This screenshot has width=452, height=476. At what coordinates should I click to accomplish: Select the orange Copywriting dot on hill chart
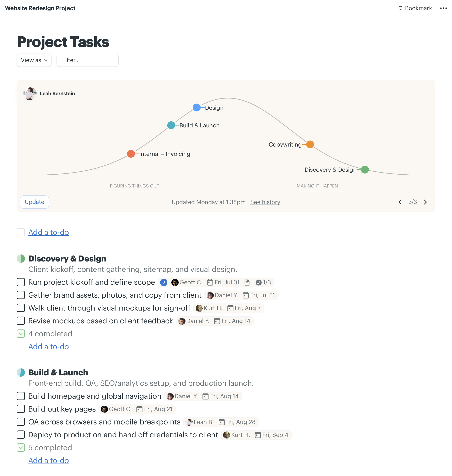[310, 144]
